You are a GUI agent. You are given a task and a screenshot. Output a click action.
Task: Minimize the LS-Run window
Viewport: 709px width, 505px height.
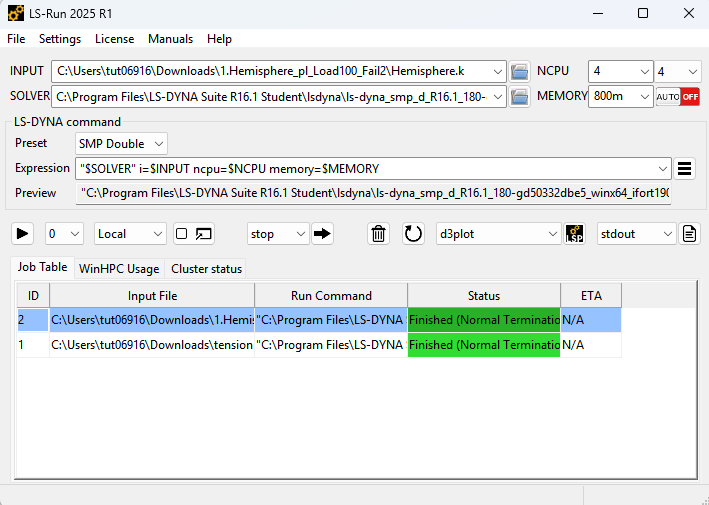pos(598,14)
